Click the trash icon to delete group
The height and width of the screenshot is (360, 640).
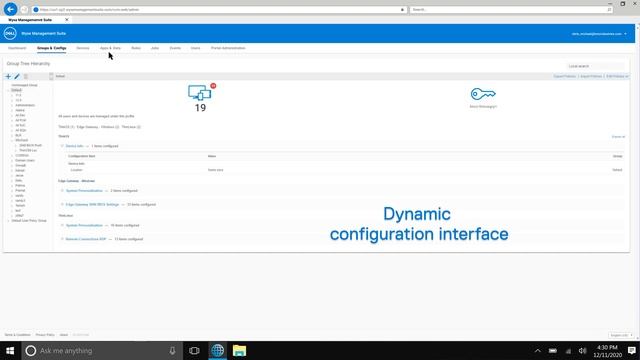(x=26, y=76)
